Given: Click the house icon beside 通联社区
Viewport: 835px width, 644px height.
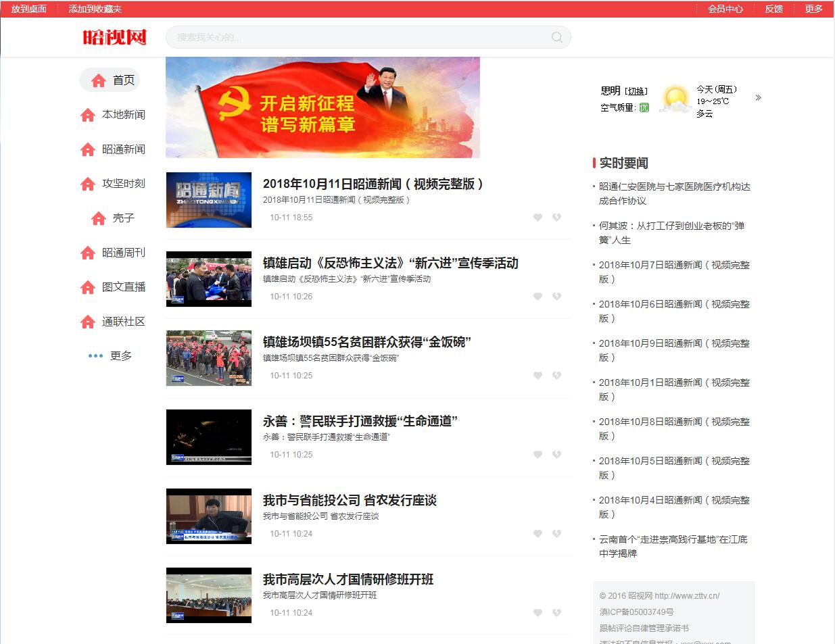Looking at the screenshot, I should [88, 322].
